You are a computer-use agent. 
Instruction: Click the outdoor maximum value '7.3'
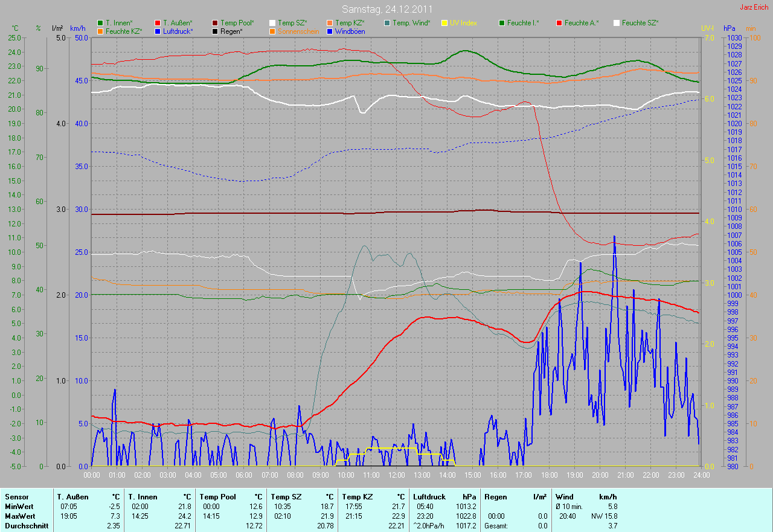pyautogui.click(x=115, y=516)
